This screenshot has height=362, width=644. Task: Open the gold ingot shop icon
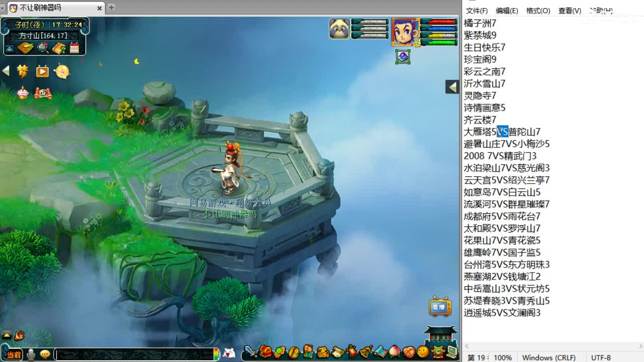pyautogui.click(x=25, y=48)
